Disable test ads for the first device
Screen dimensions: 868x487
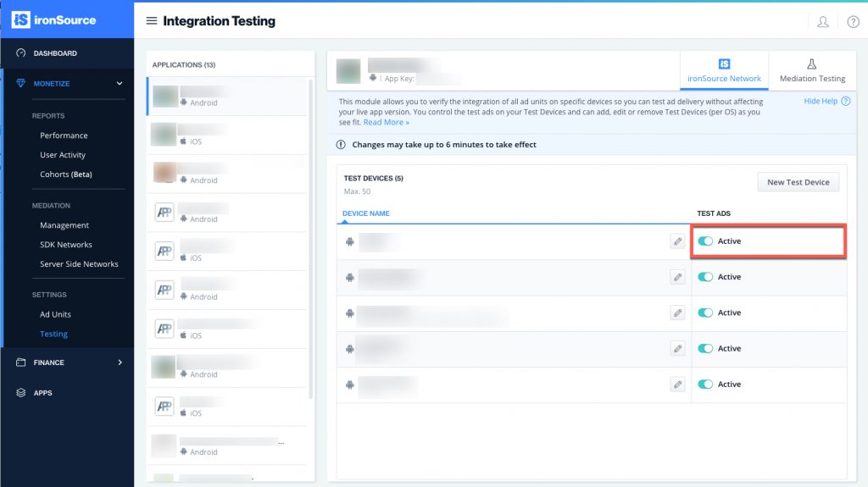point(705,241)
